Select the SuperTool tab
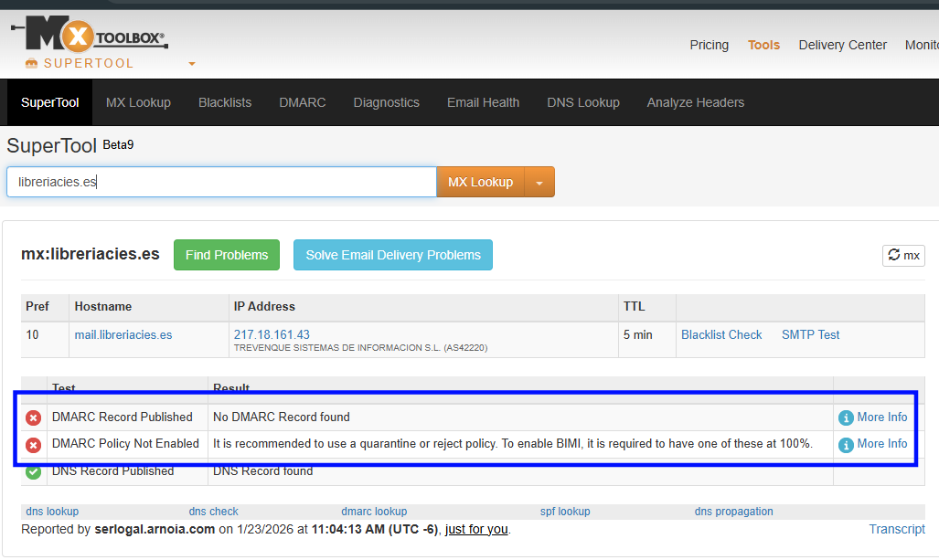The height and width of the screenshot is (560, 939). tap(49, 102)
